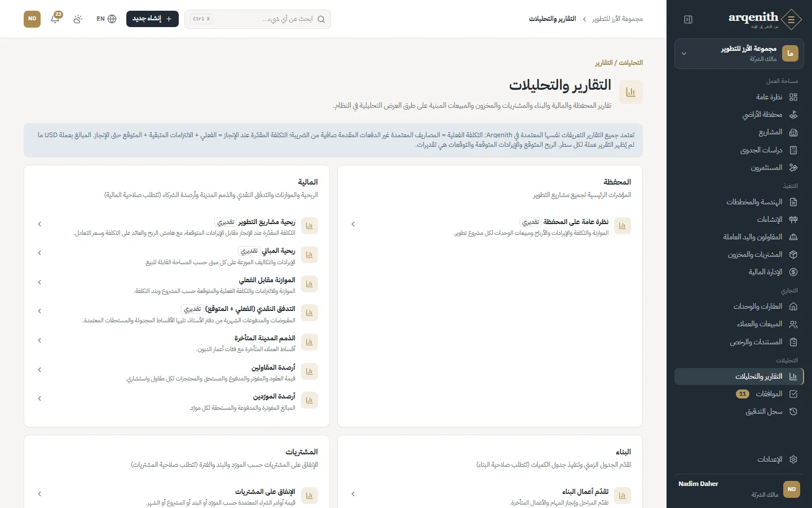Open الإدارة المالية sidebar icon
Viewport: 812px width, 508px height.
(793, 272)
